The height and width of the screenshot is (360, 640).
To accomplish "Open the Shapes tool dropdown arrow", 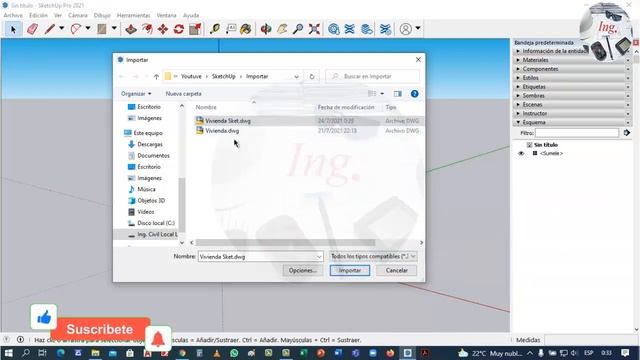I will (x=114, y=29).
